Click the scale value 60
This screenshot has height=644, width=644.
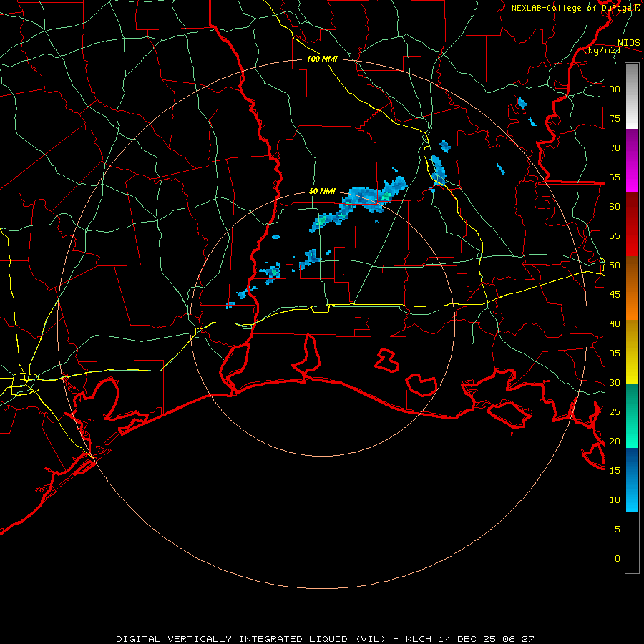coord(615,207)
